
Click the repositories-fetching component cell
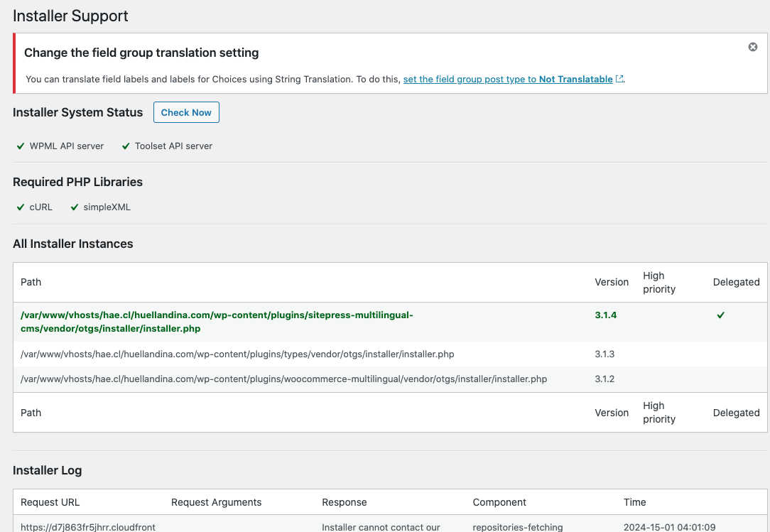pos(518,526)
